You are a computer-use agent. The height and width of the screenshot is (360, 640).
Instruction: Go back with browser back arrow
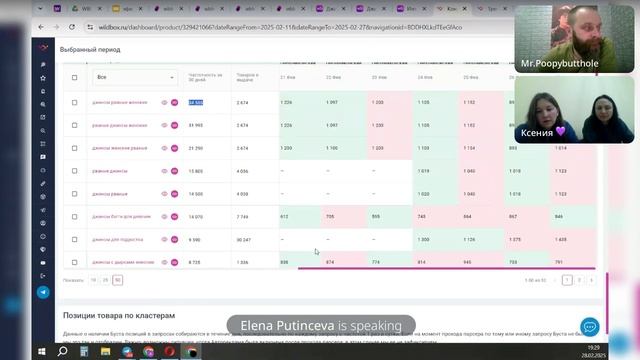tap(41, 27)
